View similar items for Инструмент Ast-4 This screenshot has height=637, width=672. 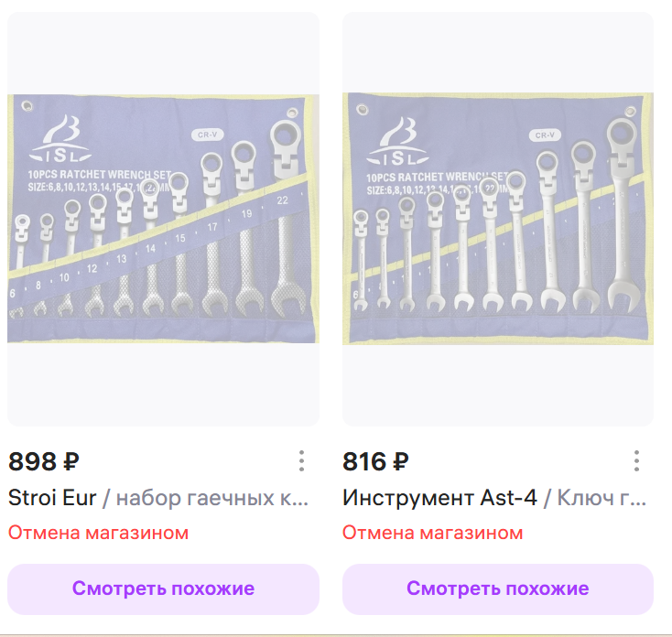(498, 589)
